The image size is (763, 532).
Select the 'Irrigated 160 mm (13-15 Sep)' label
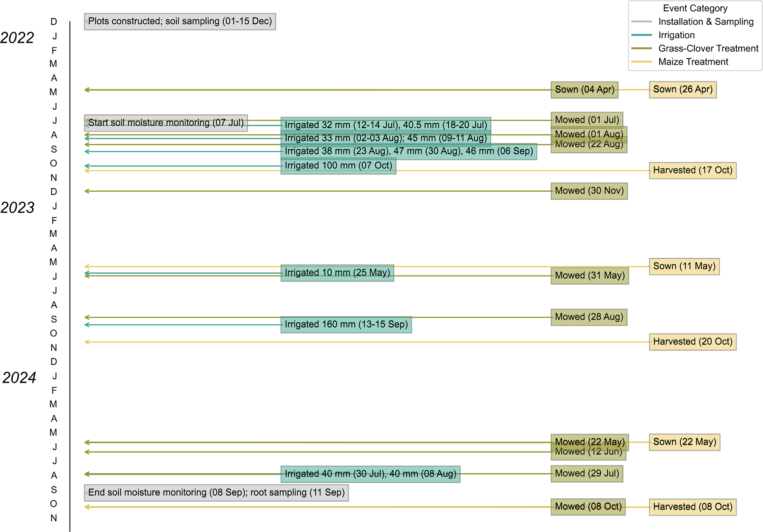346,325
